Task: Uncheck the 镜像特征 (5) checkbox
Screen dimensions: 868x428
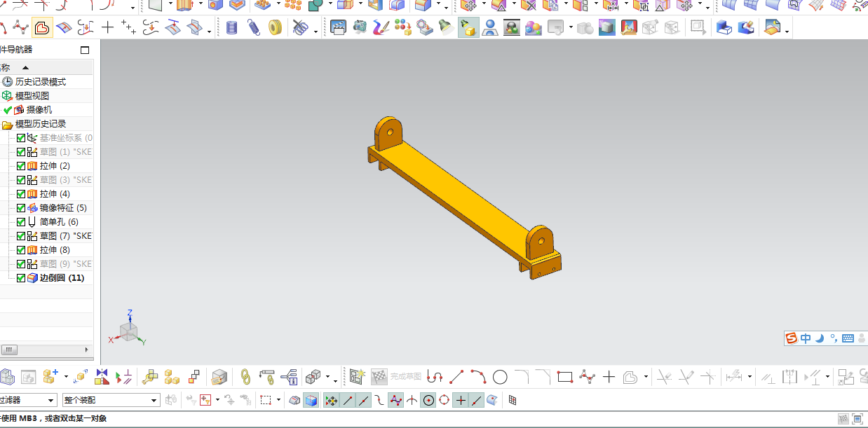Action: click(x=21, y=208)
